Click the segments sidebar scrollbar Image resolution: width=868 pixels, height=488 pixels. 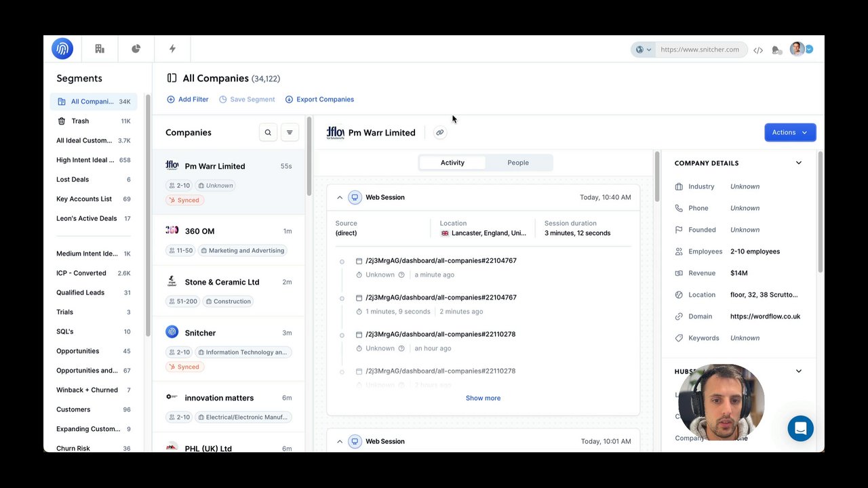pyautogui.click(x=148, y=216)
